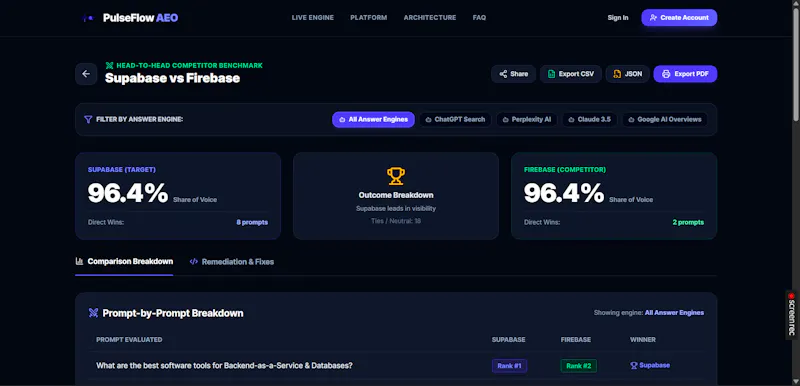Open the Create Account button

click(x=679, y=17)
